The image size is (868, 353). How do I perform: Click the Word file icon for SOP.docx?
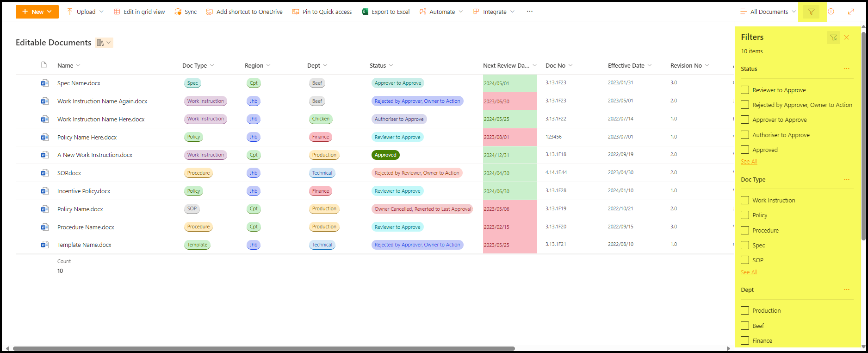pyautogui.click(x=45, y=173)
